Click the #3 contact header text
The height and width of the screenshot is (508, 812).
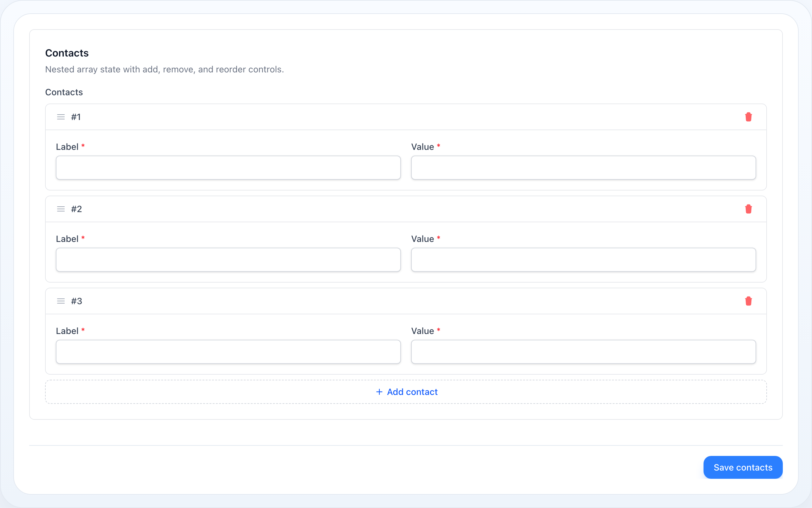pyautogui.click(x=76, y=301)
